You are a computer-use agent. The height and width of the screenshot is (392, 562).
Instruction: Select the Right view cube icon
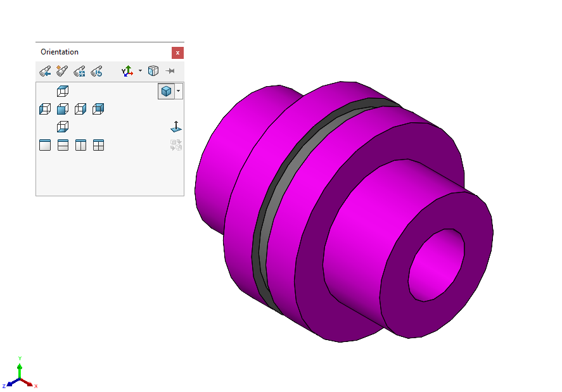point(80,109)
